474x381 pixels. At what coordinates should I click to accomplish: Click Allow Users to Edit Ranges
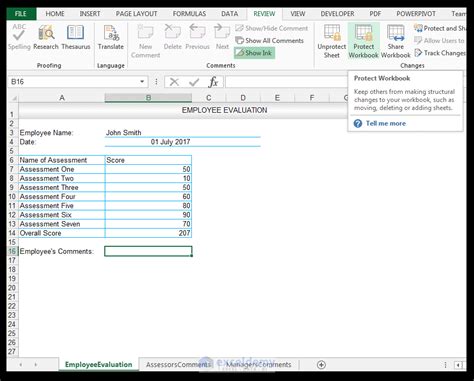[440, 41]
